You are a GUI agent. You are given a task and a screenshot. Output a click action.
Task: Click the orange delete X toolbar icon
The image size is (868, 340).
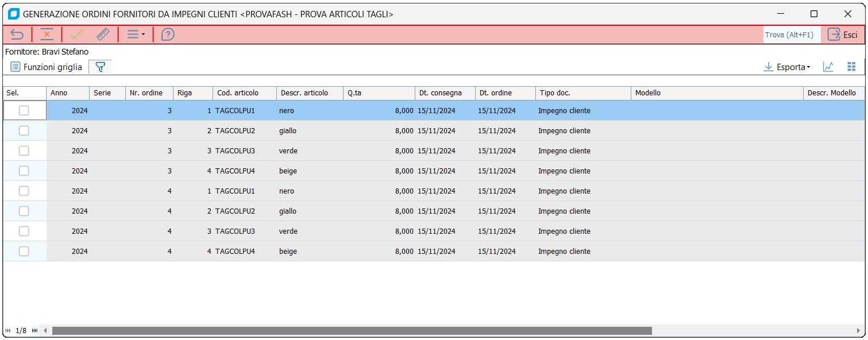(x=47, y=34)
